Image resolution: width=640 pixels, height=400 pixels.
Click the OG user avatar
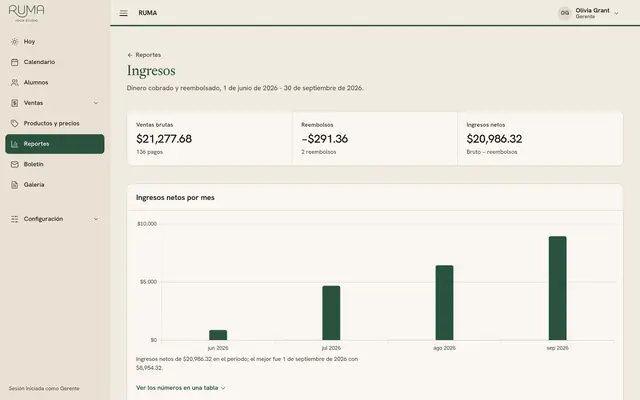pyautogui.click(x=564, y=13)
